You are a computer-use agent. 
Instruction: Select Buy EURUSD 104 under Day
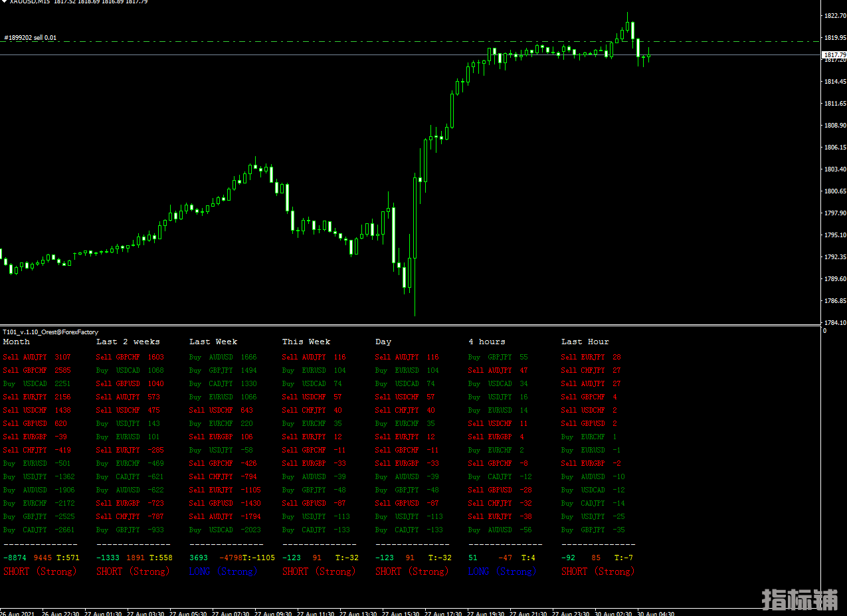coord(407,370)
